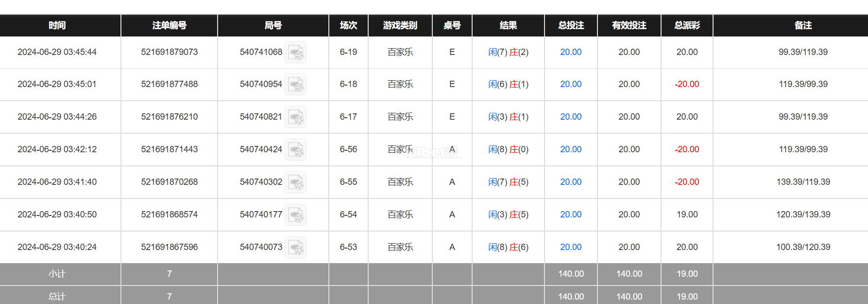Click result 闲(3) 庄(5) for round 6-54

click(x=508, y=215)
